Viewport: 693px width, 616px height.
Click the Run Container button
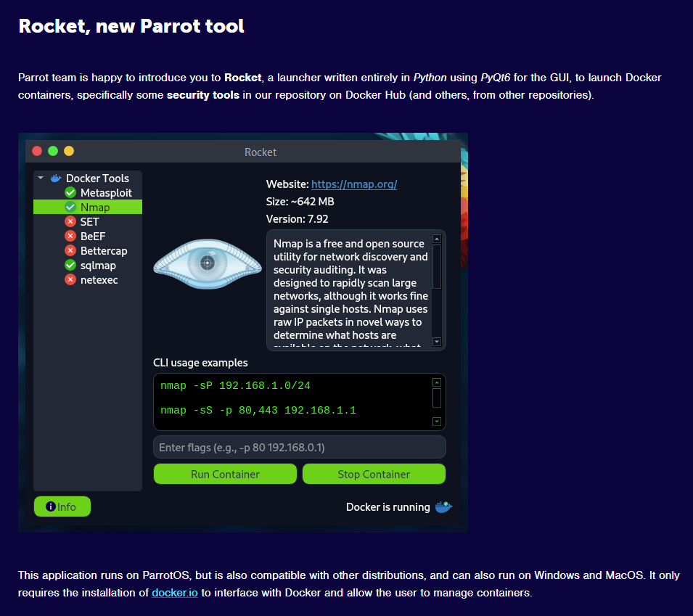pos(225,474)
